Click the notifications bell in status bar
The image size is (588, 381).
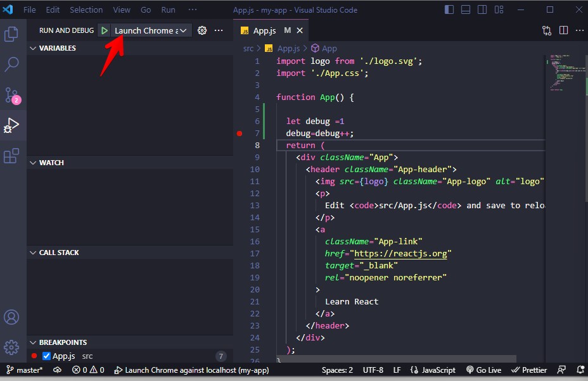click(580, 370)
